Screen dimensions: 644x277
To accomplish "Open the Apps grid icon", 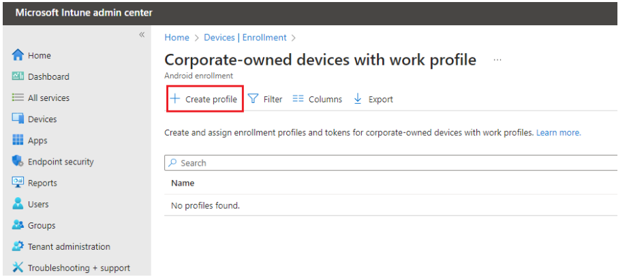I will (x=18, y=140).
